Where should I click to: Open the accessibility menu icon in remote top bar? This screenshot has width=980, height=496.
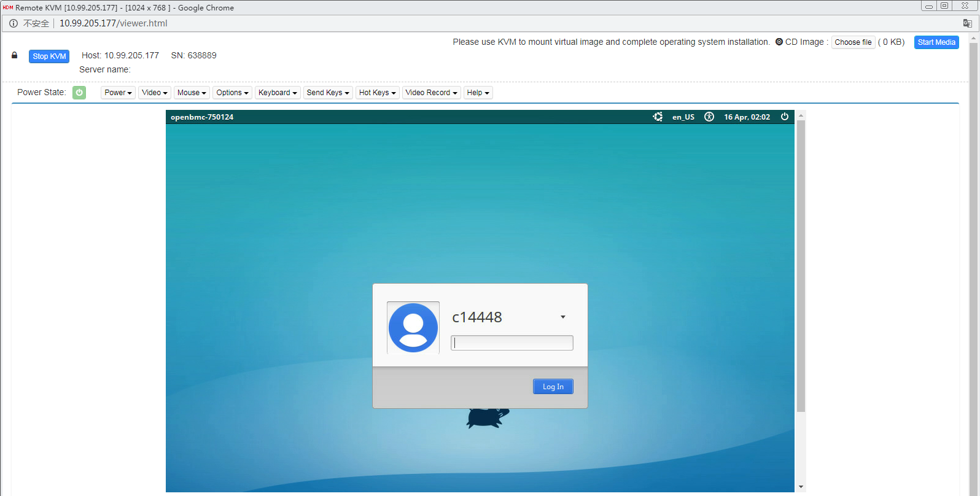(709, 117)
